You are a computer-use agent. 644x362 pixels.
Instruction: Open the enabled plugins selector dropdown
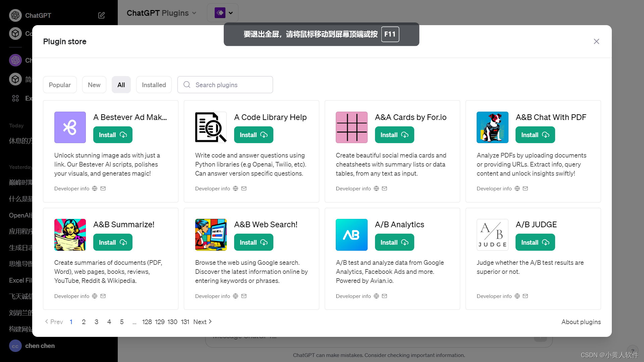223,13
